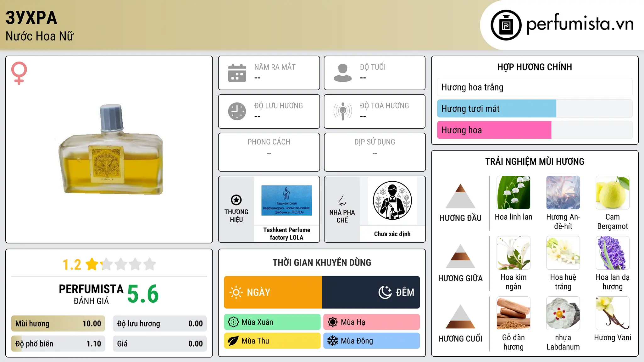644x362 pixels.
Task: Click the sun icon for Mùa Hạ
Action: [333, 322]
